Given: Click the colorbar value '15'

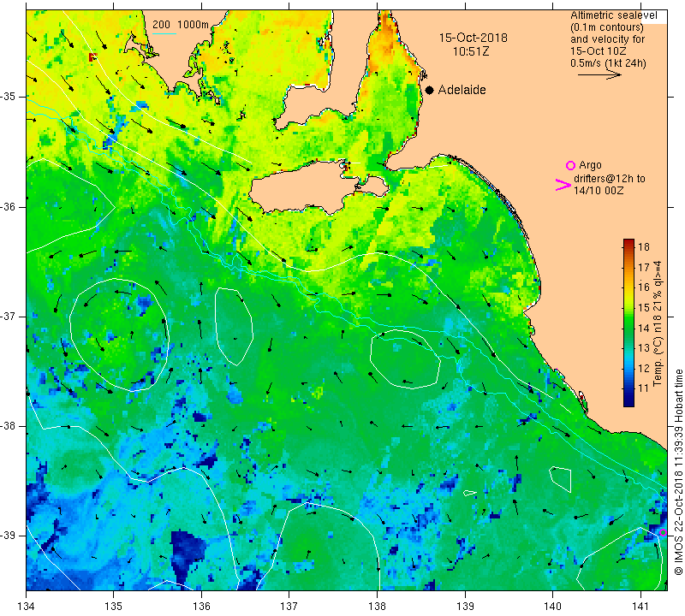Looking at the screenshot, I should [644, 307].
